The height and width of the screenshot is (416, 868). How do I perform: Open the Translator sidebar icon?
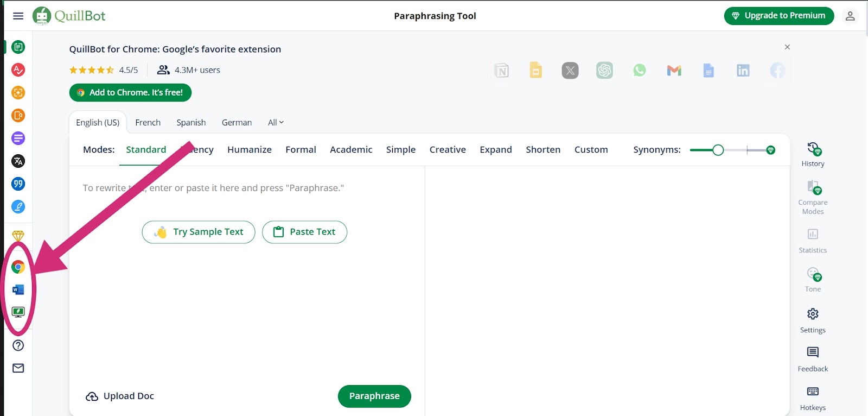[18, 161]
